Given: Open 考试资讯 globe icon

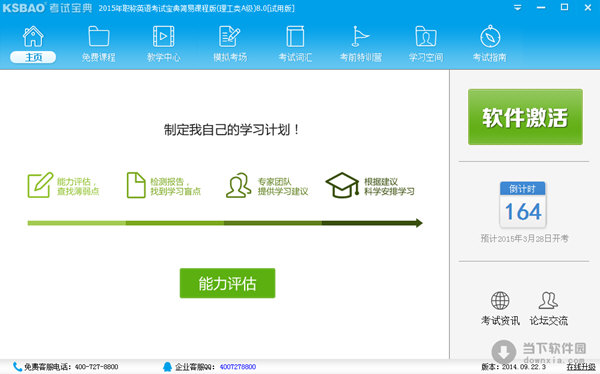Looking at the screenshot, I should [500, 301].
